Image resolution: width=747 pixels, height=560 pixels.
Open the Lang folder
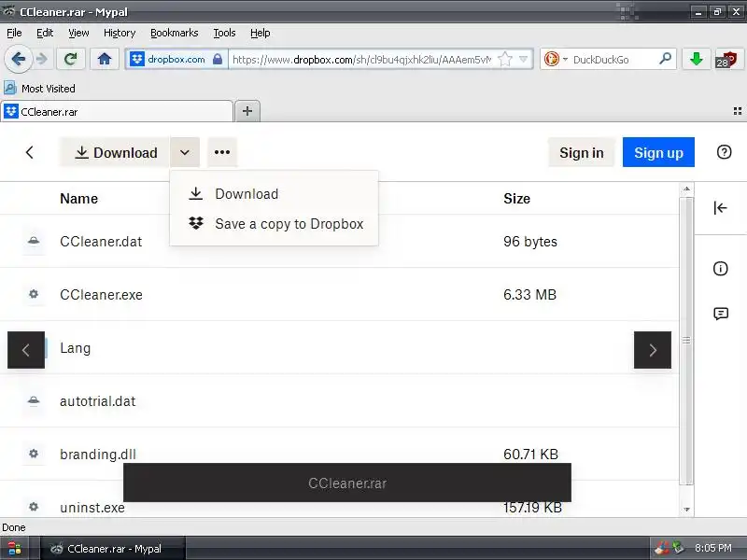coord(76,348)
